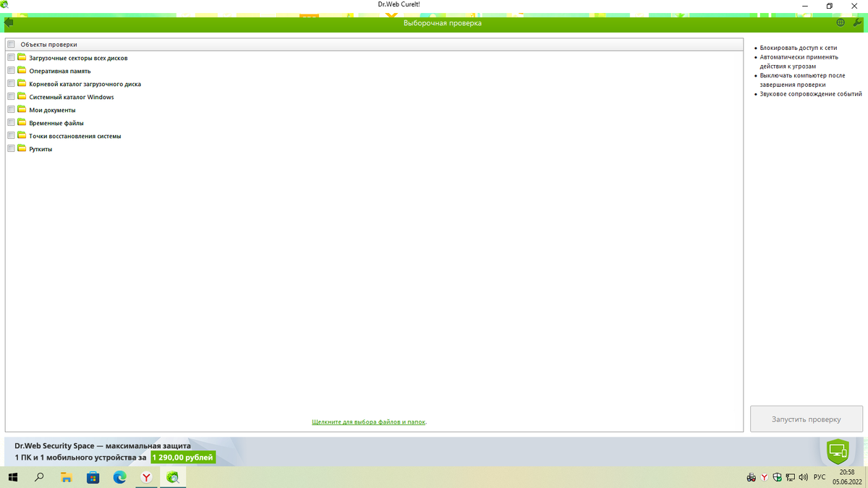The width and height of the screenshot is (868, 488).
Task: Select Автоматически применять действия к угрозам option
Action: [799, 61]
